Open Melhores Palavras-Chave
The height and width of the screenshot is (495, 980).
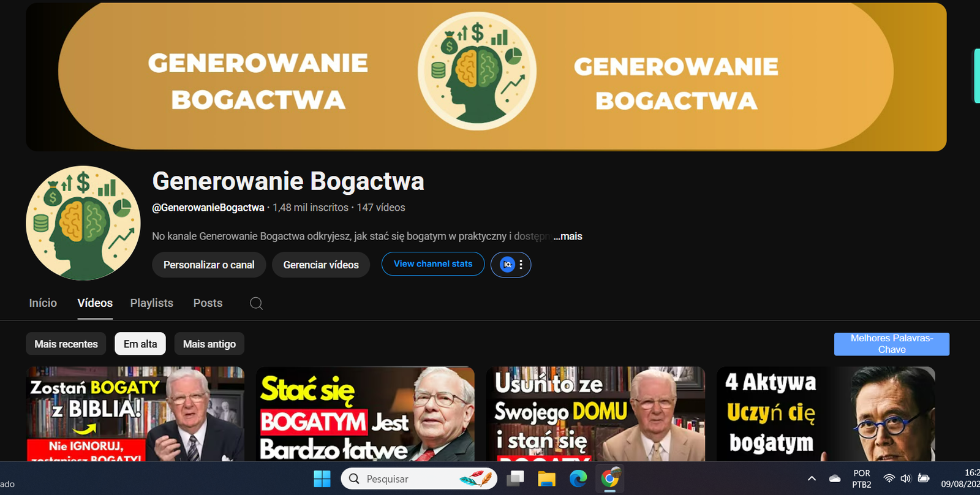[892, 344]
